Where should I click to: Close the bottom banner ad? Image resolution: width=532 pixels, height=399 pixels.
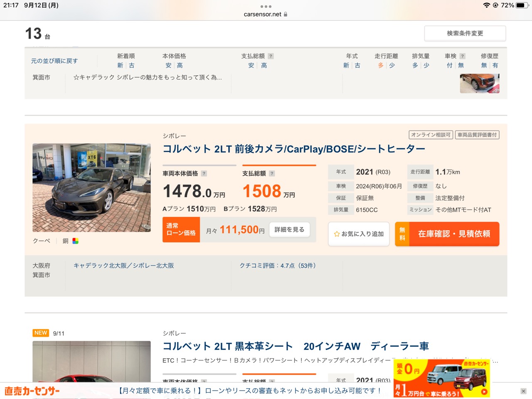coord(523,391)
